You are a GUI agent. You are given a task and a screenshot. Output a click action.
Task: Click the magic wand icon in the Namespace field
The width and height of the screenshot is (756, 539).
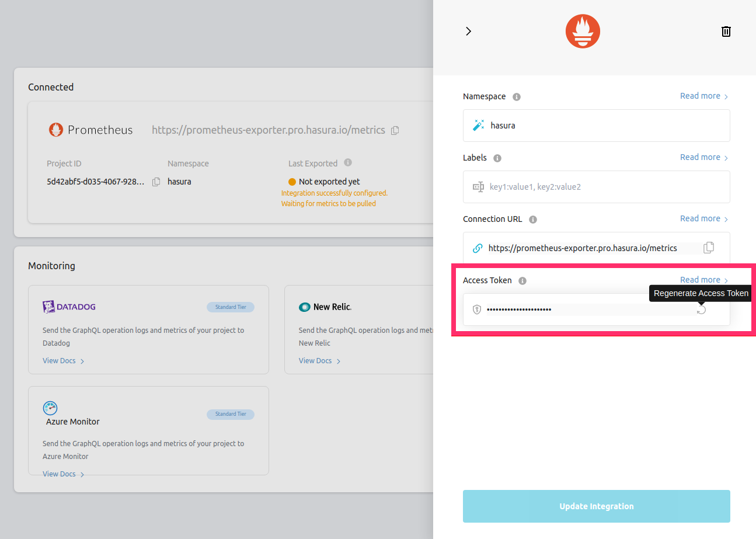tap(478, 125)
